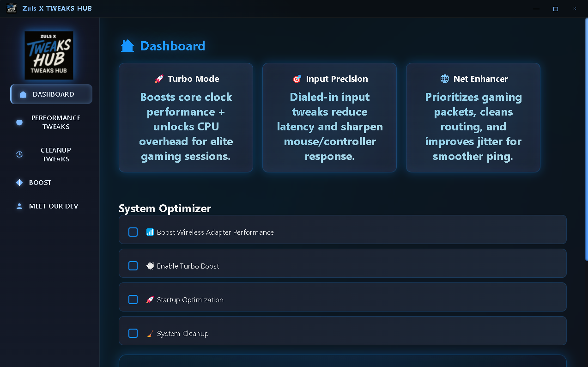Close the Tweaks Hub window
Image resolution: width=588 pixels, height=367 pixels.
(575, 8)
